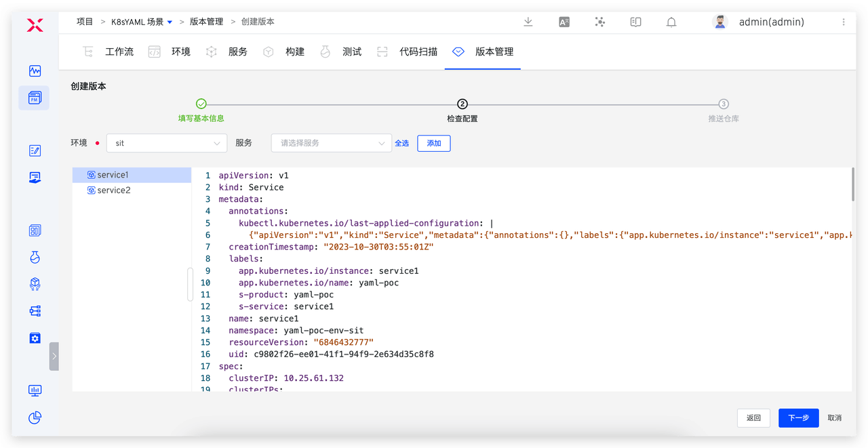Click the download icon in the top bar
868x448 pixels.
click(x=528, y=22)
